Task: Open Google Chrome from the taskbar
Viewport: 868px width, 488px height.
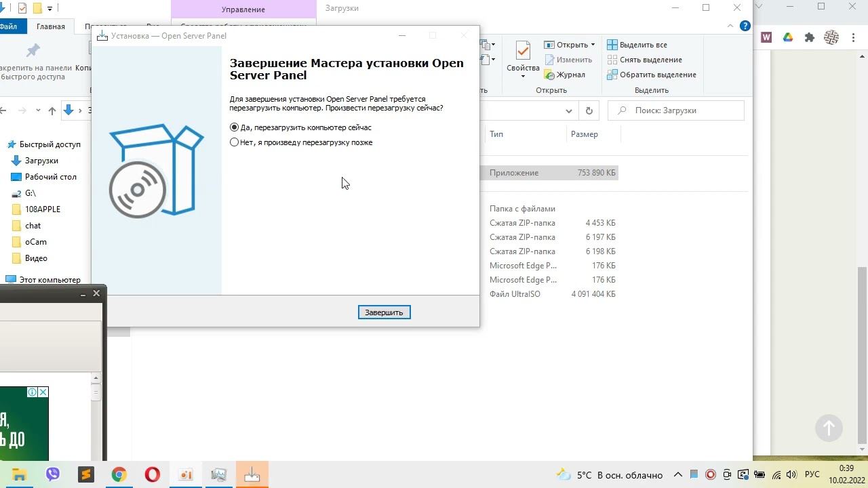Action: (x=119, y=474)
